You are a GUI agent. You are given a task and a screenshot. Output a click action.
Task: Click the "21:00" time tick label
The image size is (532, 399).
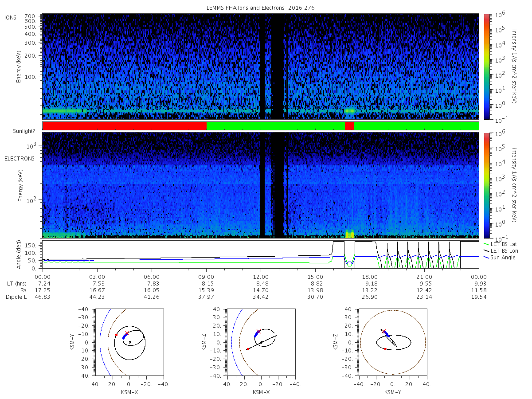[x=424, y=277]
